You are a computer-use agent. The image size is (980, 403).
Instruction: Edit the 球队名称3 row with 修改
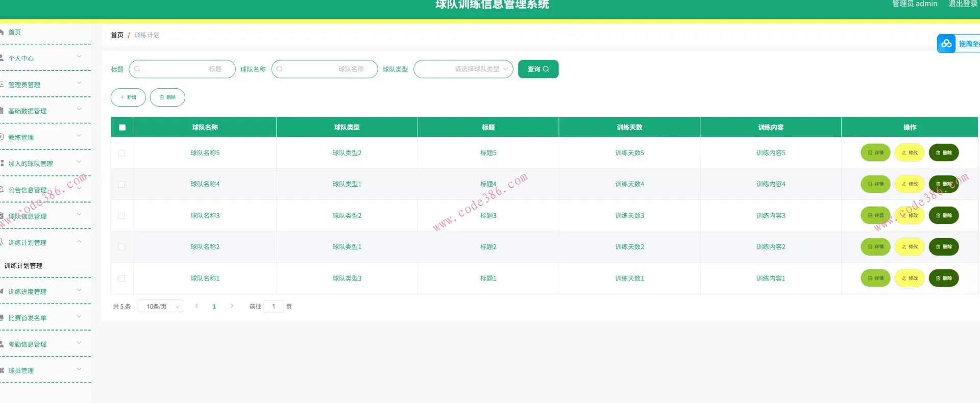[x=910, y=216]
